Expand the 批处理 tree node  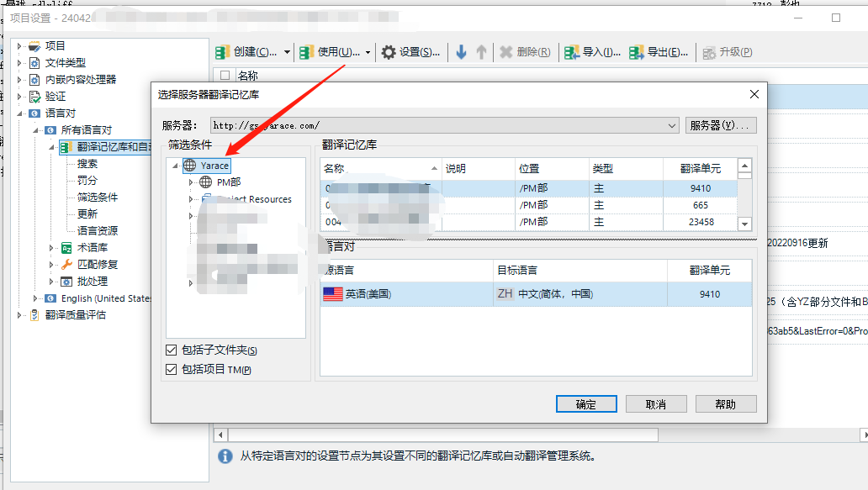pos(51,282)
